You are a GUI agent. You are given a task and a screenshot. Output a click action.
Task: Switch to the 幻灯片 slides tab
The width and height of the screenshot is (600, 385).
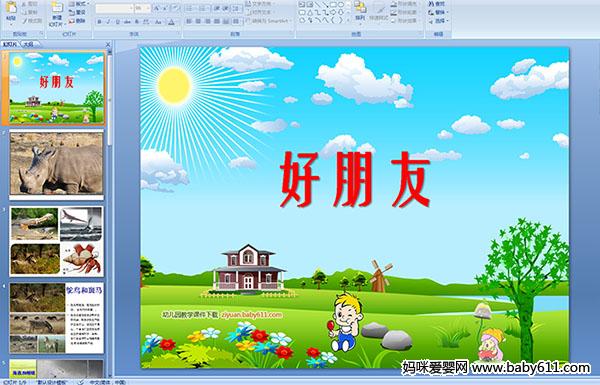(x=10, y=44)
